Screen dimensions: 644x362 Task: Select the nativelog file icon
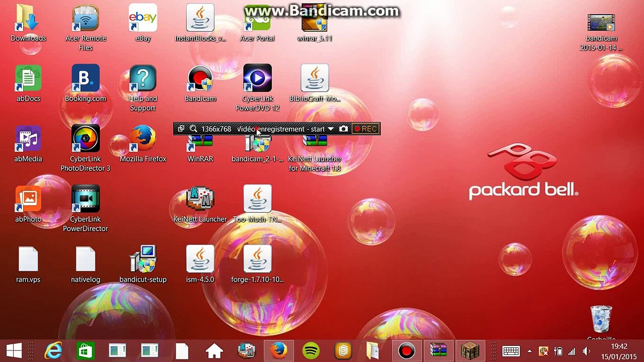(86, 264)
